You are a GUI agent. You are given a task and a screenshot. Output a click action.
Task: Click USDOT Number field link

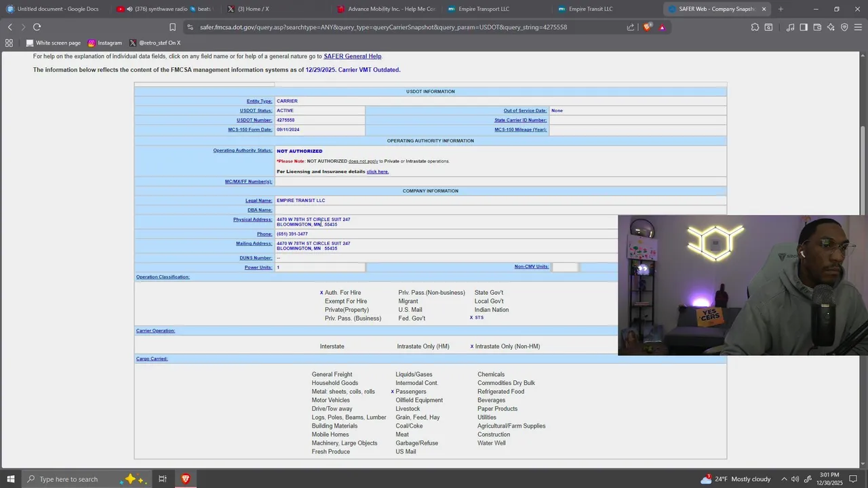(x=254, y=120)
